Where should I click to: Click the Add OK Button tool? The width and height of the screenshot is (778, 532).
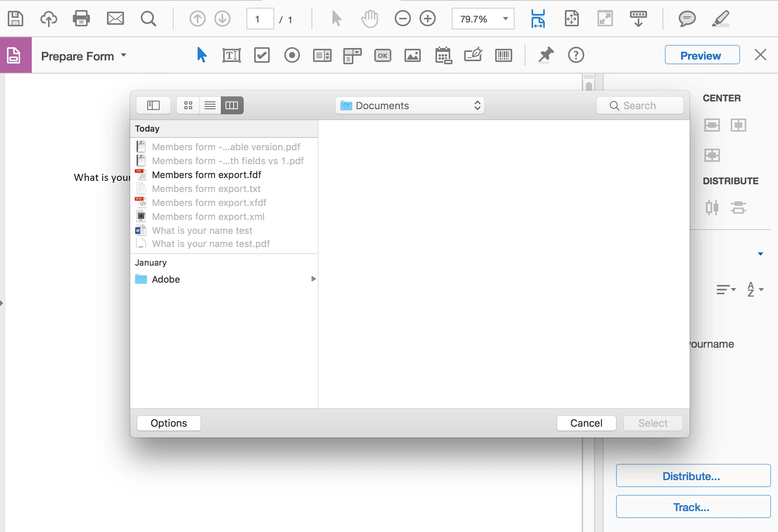click(382, 55)
